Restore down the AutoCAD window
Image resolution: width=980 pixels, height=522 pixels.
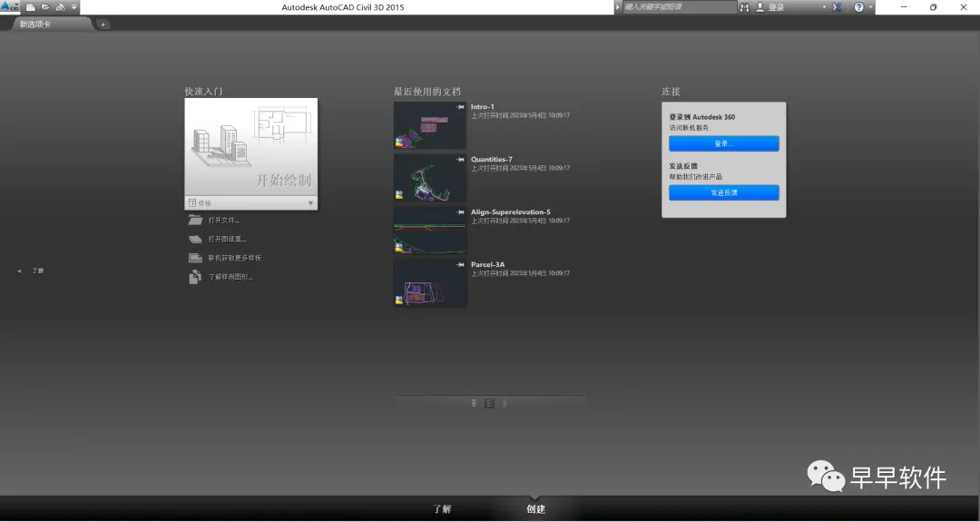(933, 7)
